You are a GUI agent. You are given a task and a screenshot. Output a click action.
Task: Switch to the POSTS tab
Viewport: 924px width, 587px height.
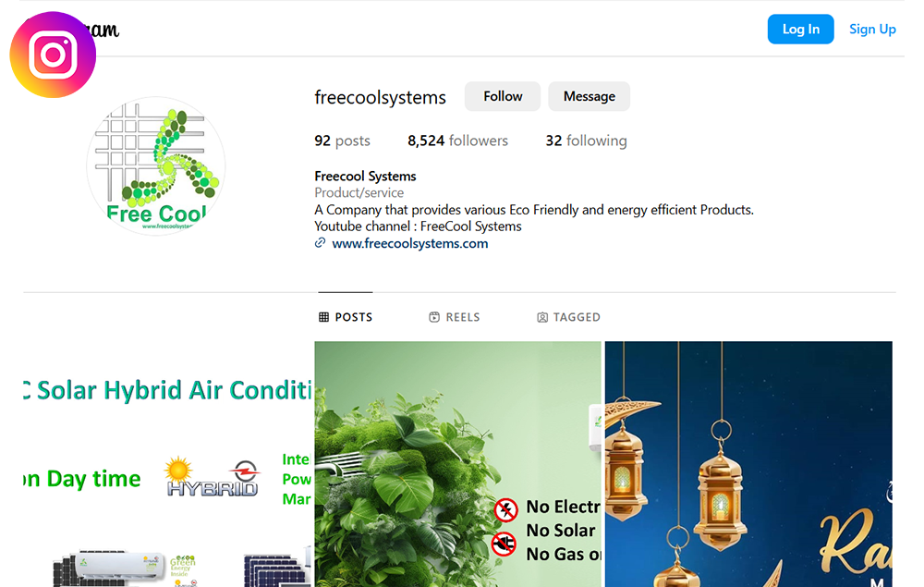coord(346,317)
